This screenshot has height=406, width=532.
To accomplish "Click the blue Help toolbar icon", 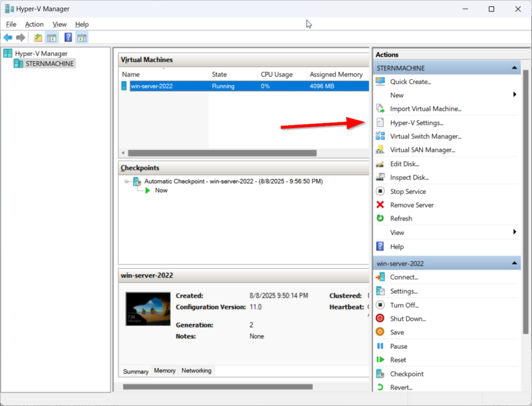I will (x=68, y=37).
